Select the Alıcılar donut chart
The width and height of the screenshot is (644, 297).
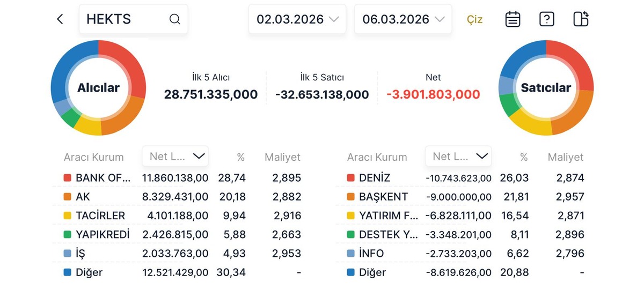click(98, 87)
